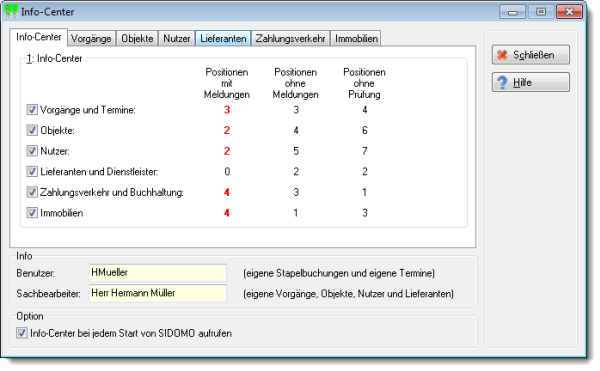Viewport: 600px width, 371px height.
Task: Go to the Nutzer tab
Action: point(176,39)
